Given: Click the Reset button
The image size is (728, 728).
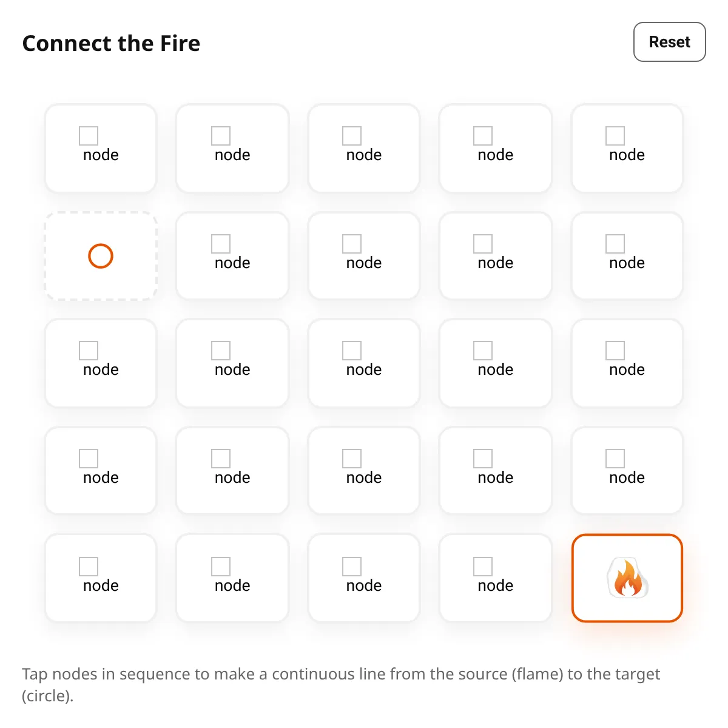Looking at the screenshot, I should pos(670,42).
